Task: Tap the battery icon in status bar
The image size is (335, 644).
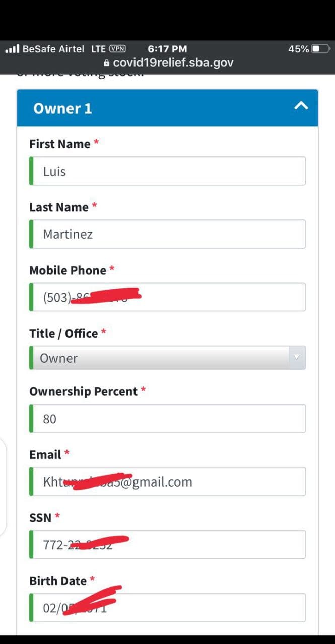Action: pyautogui.click(x=320, y=49)
